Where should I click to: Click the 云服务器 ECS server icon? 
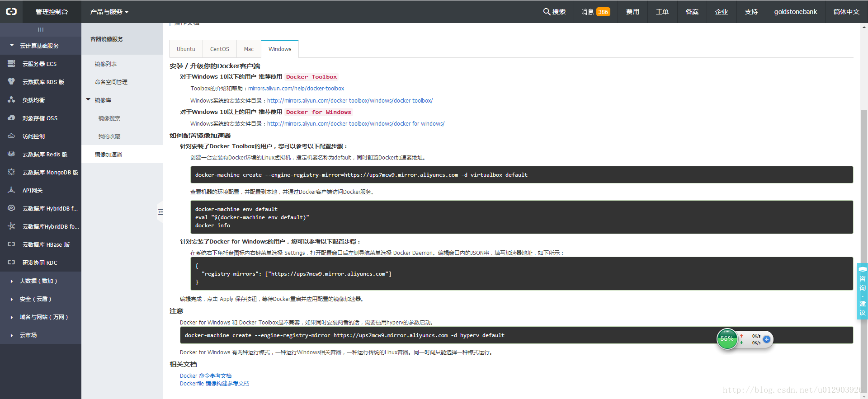[x=11, y=64]
